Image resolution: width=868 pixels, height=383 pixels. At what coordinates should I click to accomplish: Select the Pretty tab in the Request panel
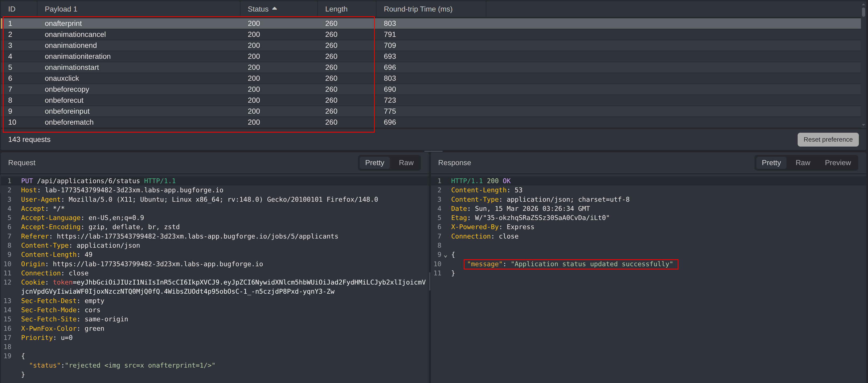[x=374, y=163]
